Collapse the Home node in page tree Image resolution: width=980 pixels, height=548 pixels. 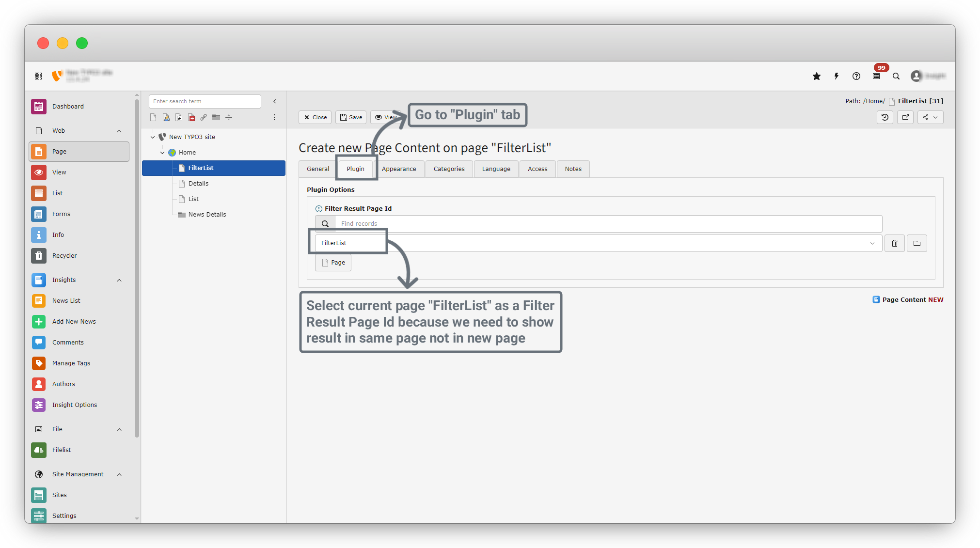pyautogui.click(x=162, y=153)
